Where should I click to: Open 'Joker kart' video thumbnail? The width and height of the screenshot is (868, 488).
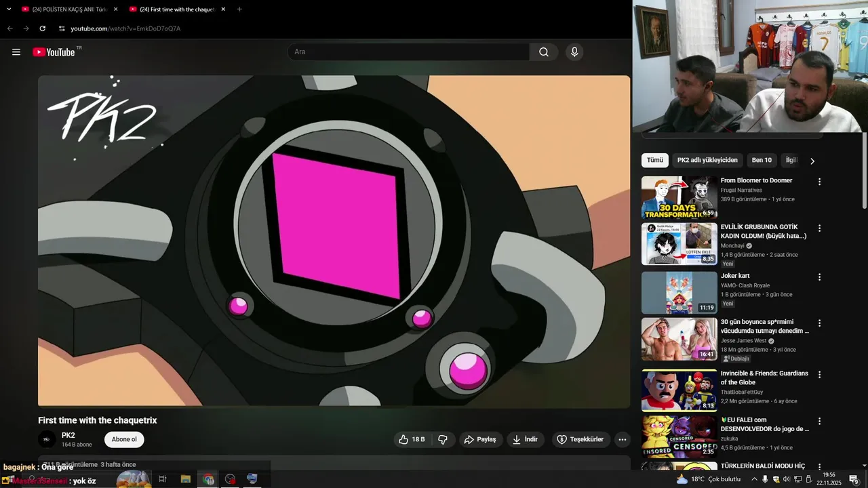click(679, 293)
